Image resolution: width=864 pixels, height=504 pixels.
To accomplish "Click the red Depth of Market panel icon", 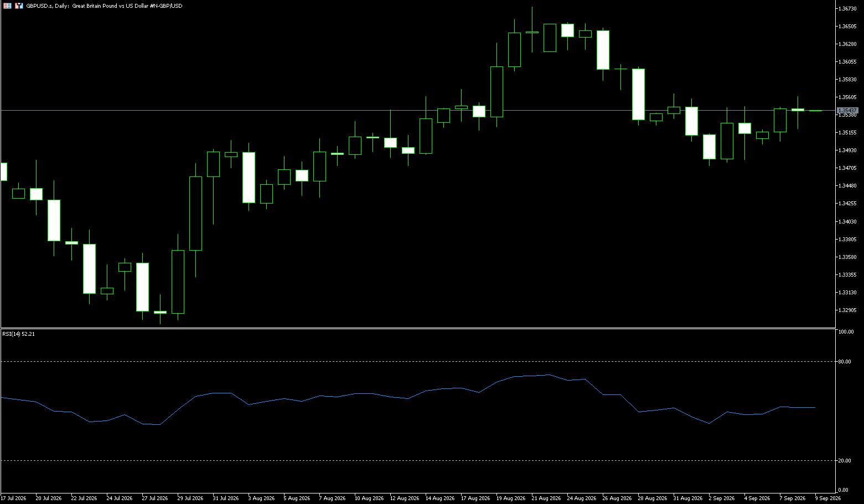I will click(7, 6).
